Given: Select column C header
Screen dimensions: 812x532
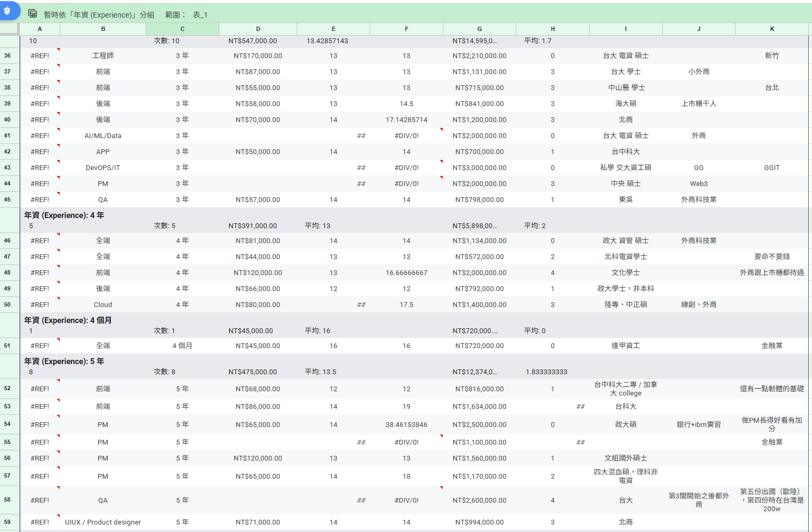Looking at the screenshot, I should click(x=182, y=29).
